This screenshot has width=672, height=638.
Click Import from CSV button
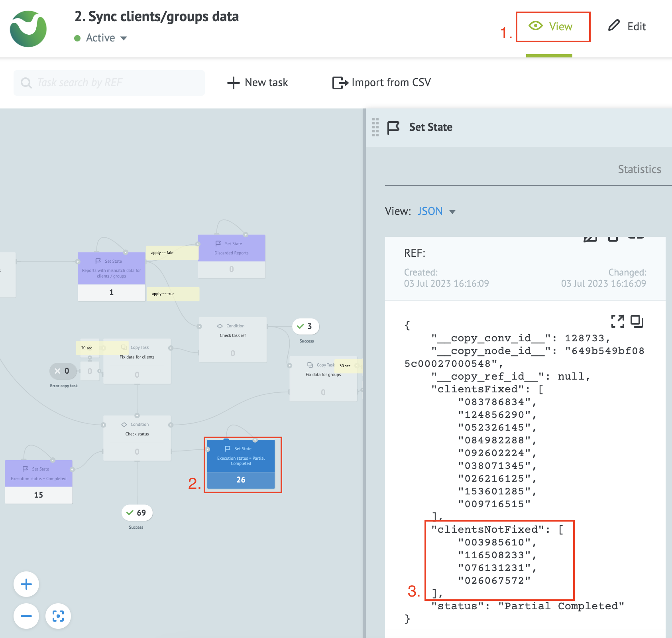[x=381, y=83]
